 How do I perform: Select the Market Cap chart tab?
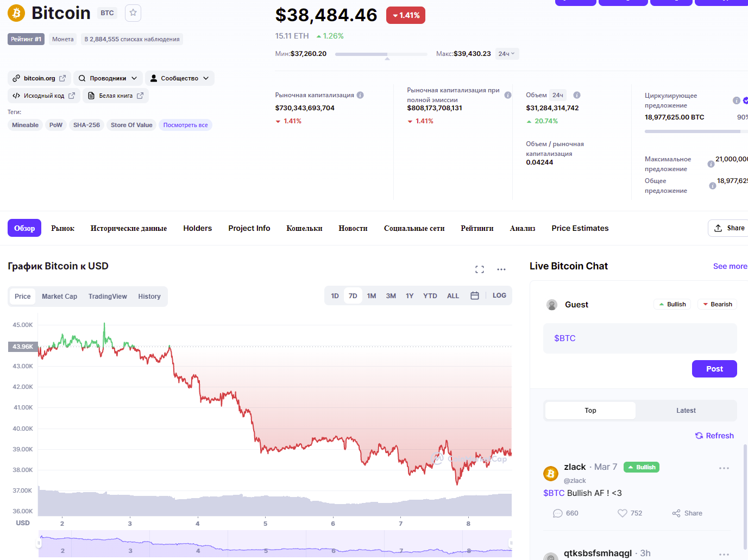click(59, 297)
